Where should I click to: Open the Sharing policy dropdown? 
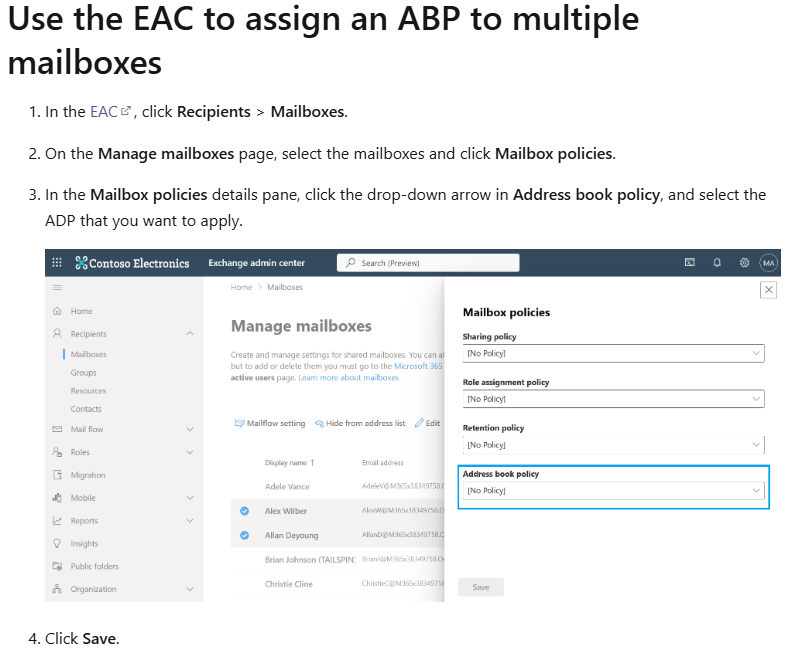(x=614, y=353)
